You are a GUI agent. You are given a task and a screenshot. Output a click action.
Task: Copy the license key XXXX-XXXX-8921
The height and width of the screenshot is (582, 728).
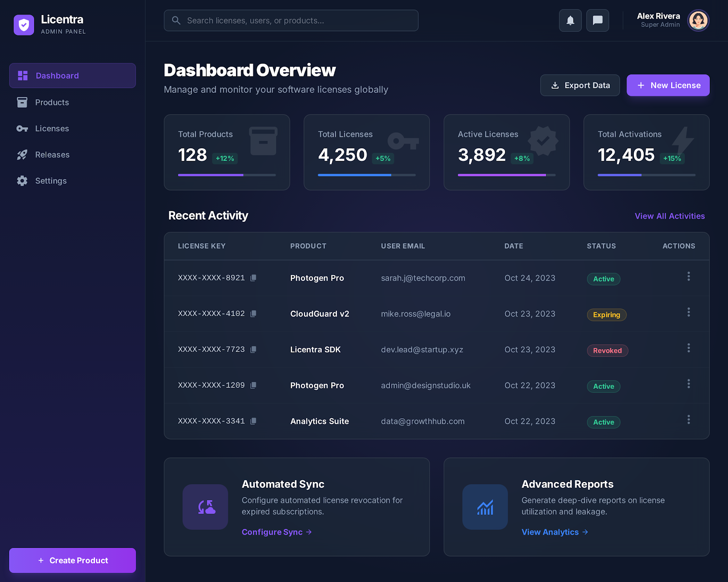click(x=253, y=278)
